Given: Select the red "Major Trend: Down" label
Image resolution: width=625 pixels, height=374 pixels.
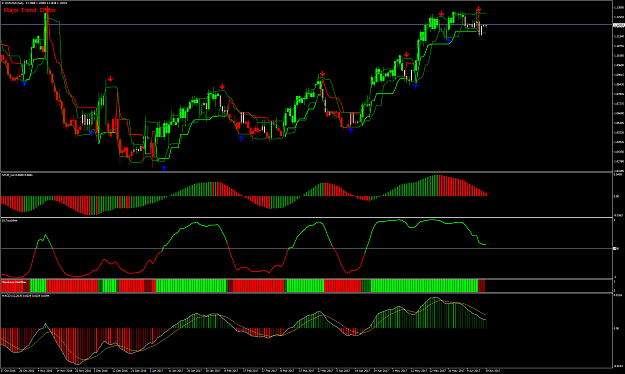Looking at the screenshot, I should click(x=29, y=10).
